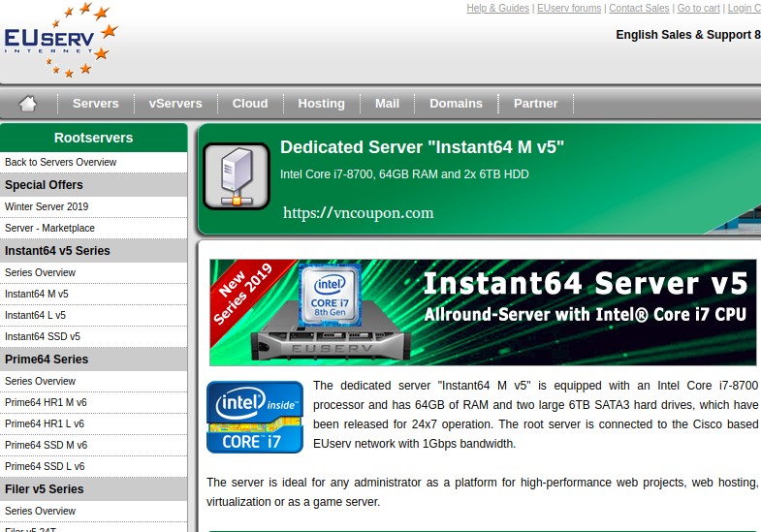Open Prime64 Series Overview
761x532 pixels.
tap(93, 382)
